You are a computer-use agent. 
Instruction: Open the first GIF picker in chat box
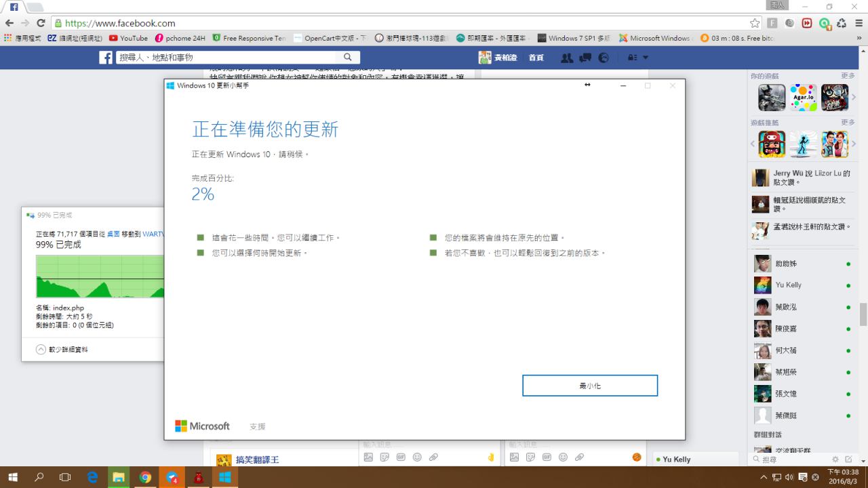[401, 457]
